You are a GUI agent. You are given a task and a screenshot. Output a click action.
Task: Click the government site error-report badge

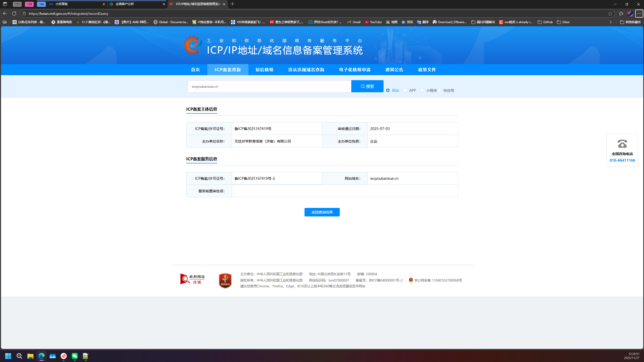193,279
